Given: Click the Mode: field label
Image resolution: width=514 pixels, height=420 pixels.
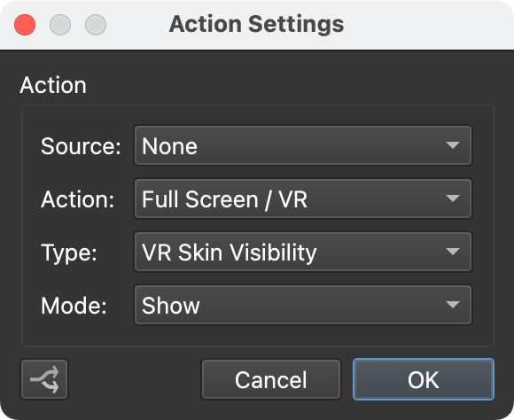Looking at the screenshot, I should (x=74, y=306).
